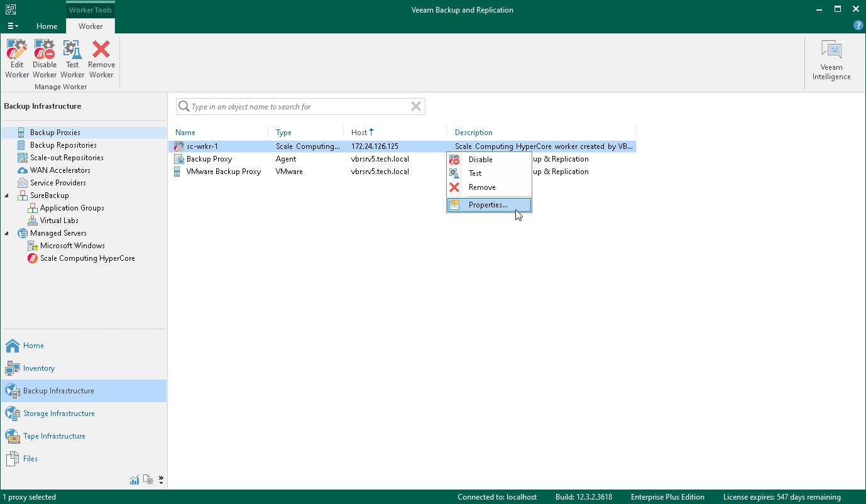Viewport: 866px width, 504px height.
Task: Collapse the Managed Servers tree node
Action: tap(8, 233)
